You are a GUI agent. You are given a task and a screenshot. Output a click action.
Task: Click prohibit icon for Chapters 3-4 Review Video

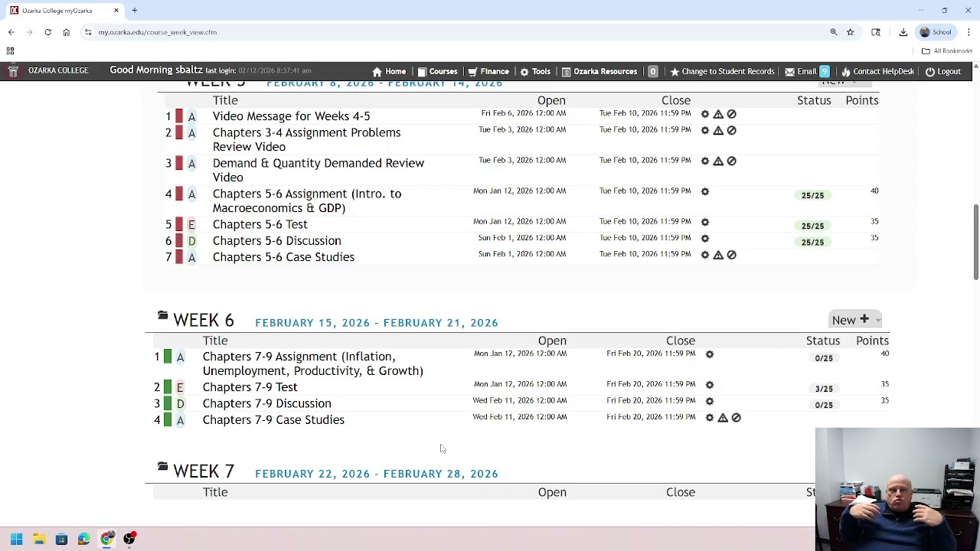731,130
